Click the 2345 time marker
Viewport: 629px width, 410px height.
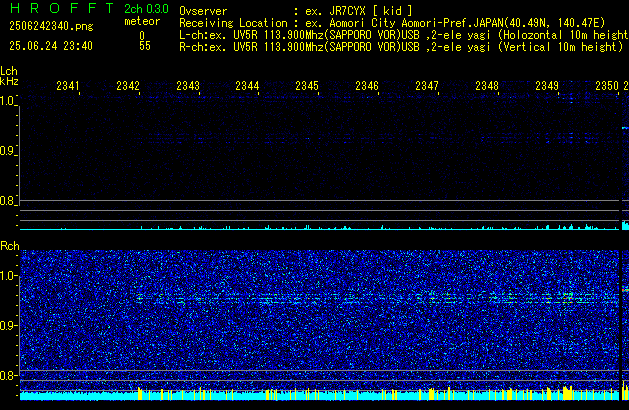(307, 86)
